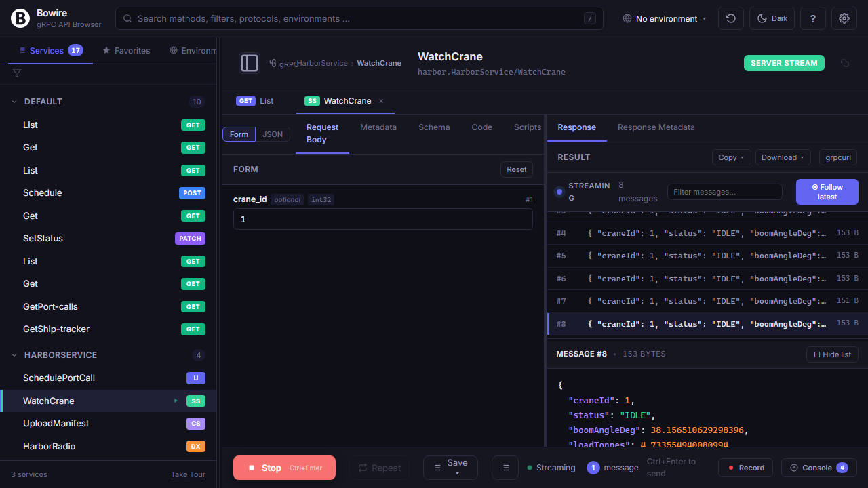Copy the method path using copy icon
Viewport: 868px width, 488px height.
pyautogui.click(x=845, y=63)
